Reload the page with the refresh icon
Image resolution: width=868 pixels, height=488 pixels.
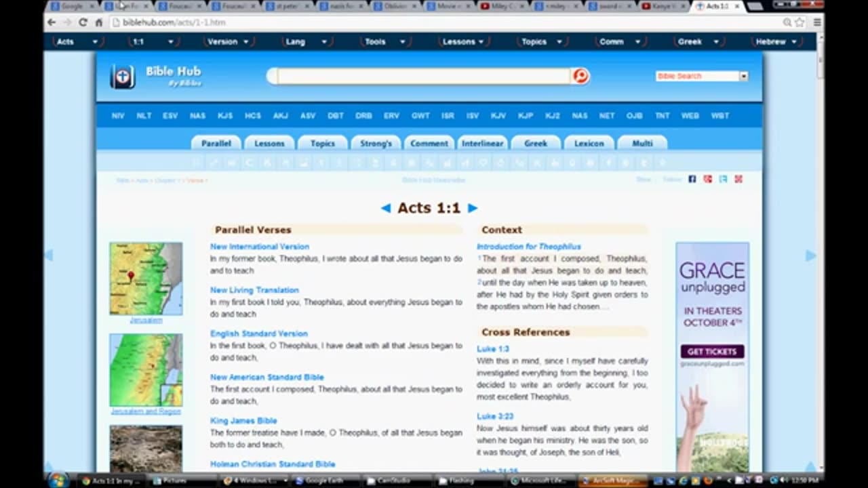click(x=83, y=22)
